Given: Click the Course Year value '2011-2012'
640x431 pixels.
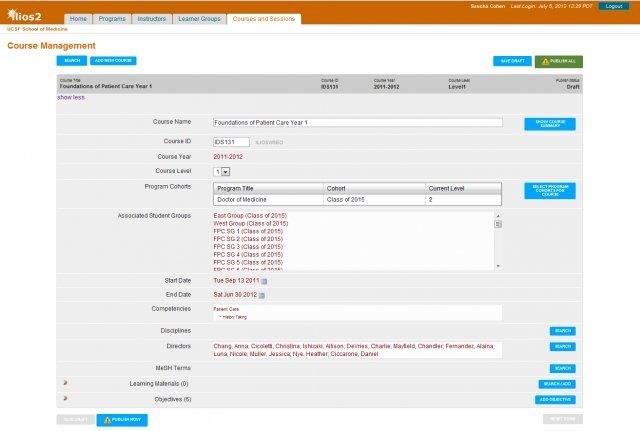Looking at the screenshot, I should pos(228,157).
